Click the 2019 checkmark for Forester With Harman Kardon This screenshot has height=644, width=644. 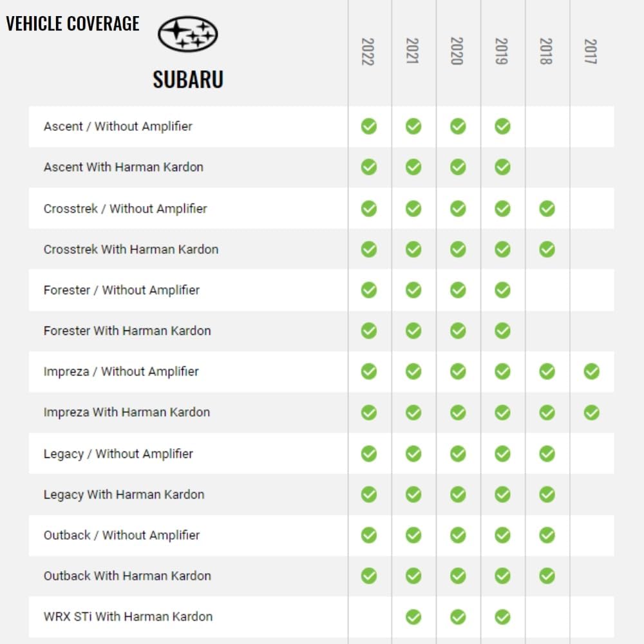coord(502,331)
